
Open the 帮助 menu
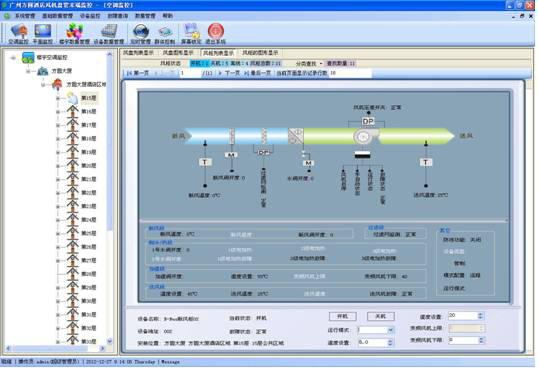pos(167,16)
